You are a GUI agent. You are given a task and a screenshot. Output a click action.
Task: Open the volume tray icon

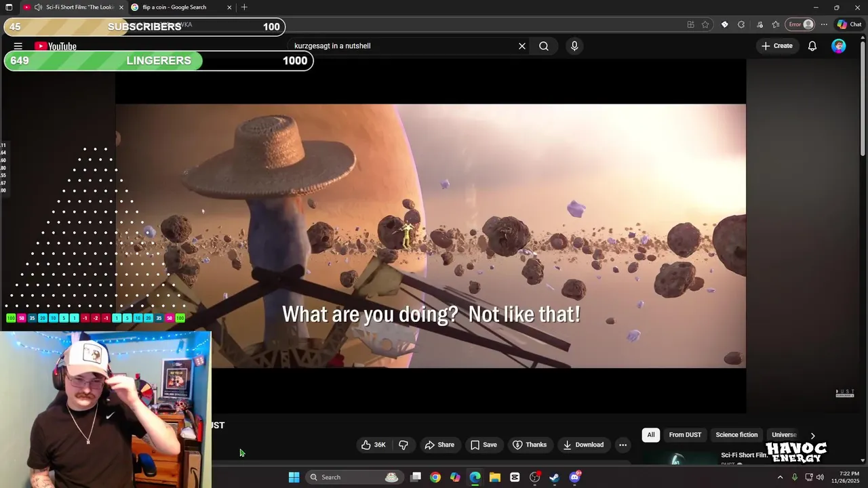[x=820, y=477]
